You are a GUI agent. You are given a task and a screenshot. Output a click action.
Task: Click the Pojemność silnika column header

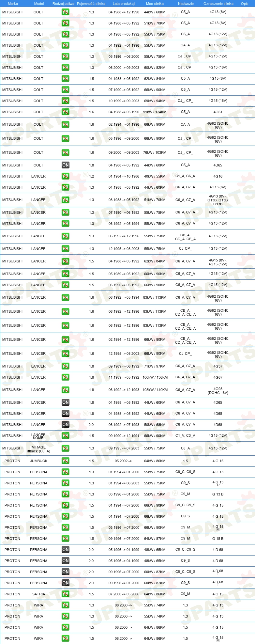91,4
